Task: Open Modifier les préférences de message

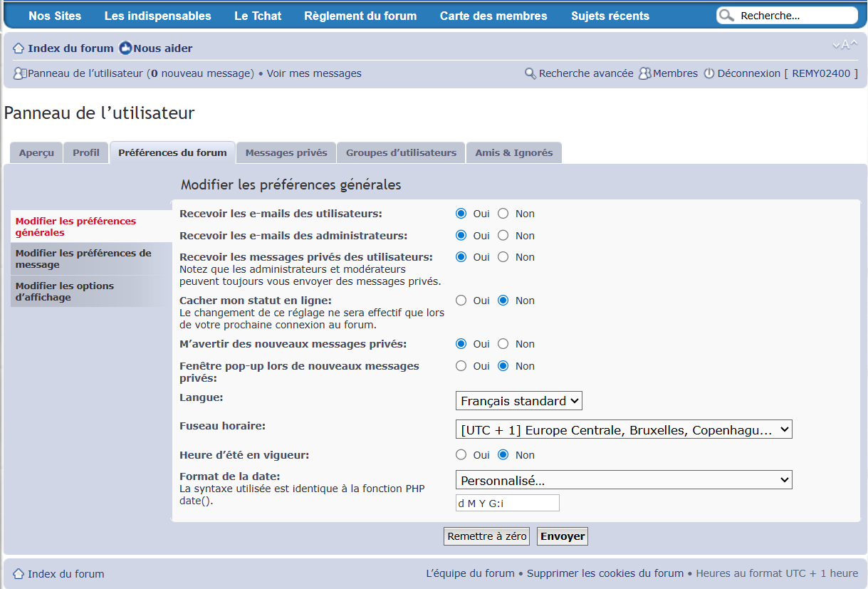Action: (91, 259)
